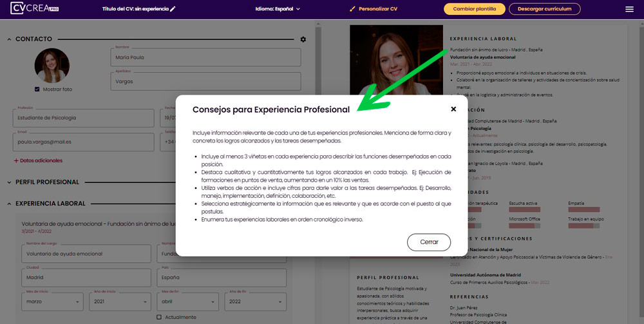The height and width of the screenshot is (324, 644).
Task: Collapse the Experiencia Laboral section
Action: (9, 204)
